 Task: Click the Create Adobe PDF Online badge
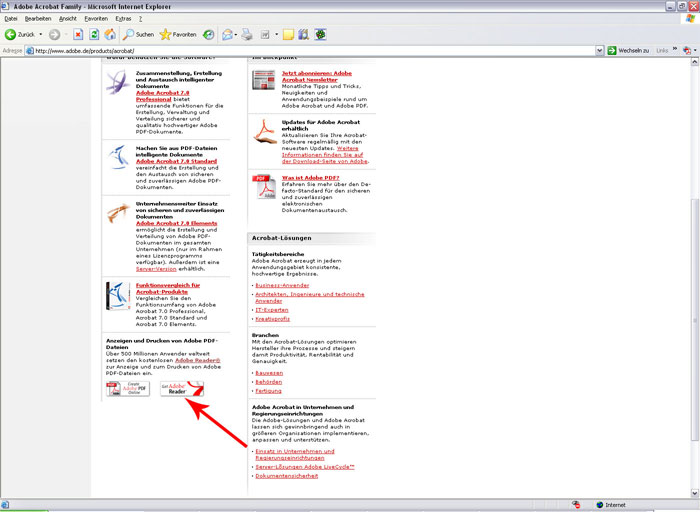pos(128,389)
